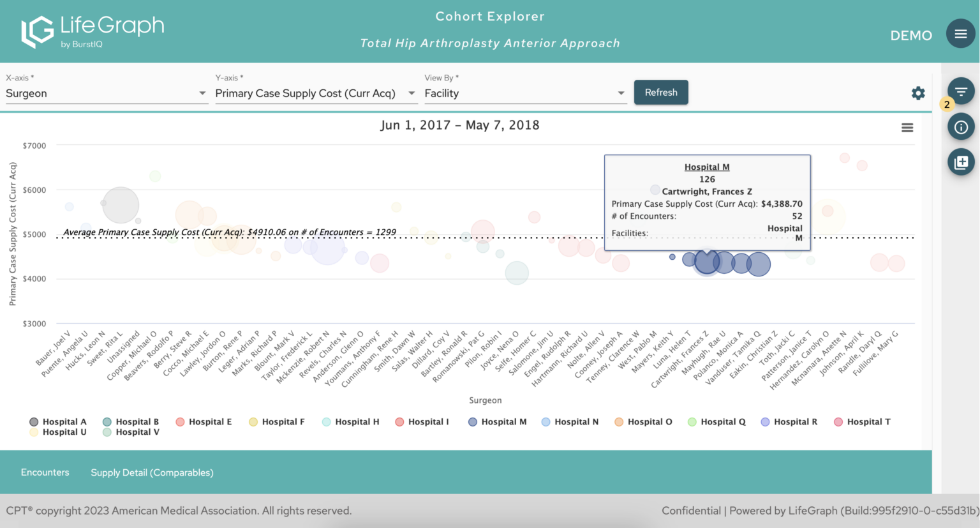This screenshot has width=980, height=528.
Task: Open the Supply Detail (Comparables) tab
Action: pos(152,472)
